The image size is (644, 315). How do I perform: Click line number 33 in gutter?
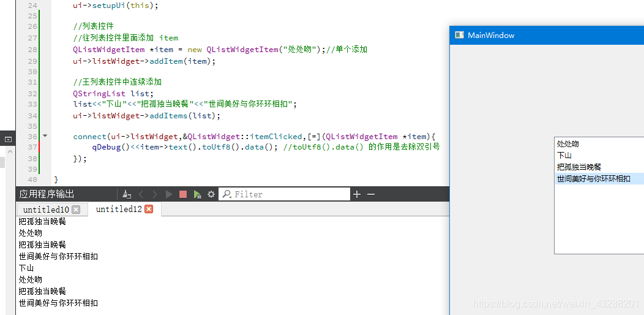click(32, 104)
